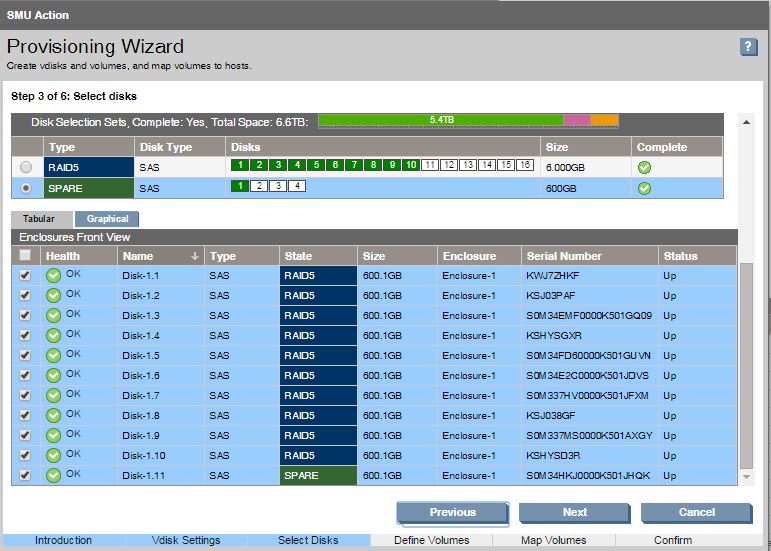Toggle the select-all checkbox in table header
Viewport: 771px width, 551px height.
tap(25, 256)
